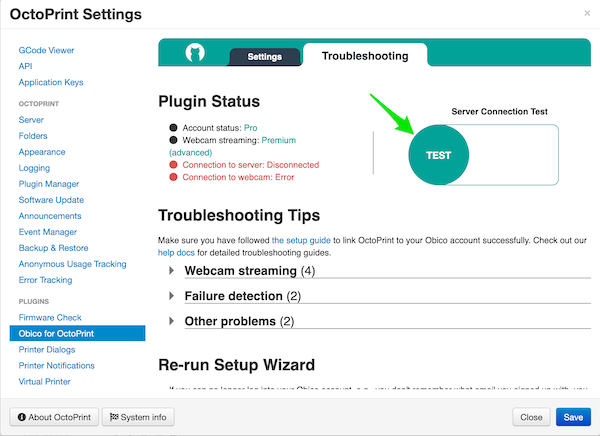
Task: Open the setup guide link
Action: click(x=301, y=240)
